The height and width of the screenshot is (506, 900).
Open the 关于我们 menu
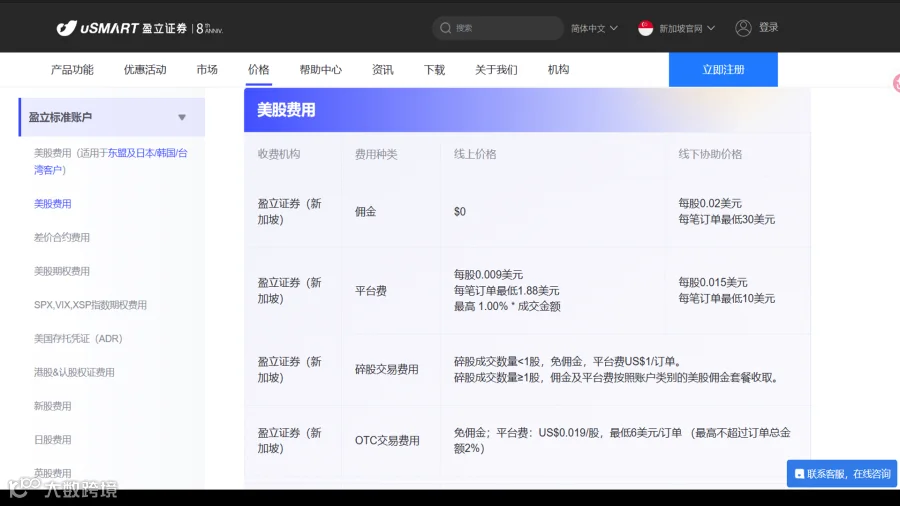[x=496, y=69]
